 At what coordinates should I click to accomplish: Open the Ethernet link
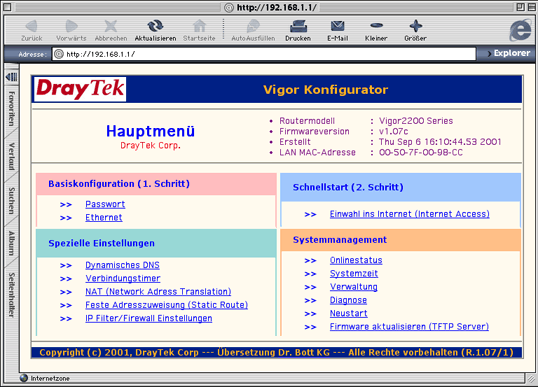tap(104, 218)
